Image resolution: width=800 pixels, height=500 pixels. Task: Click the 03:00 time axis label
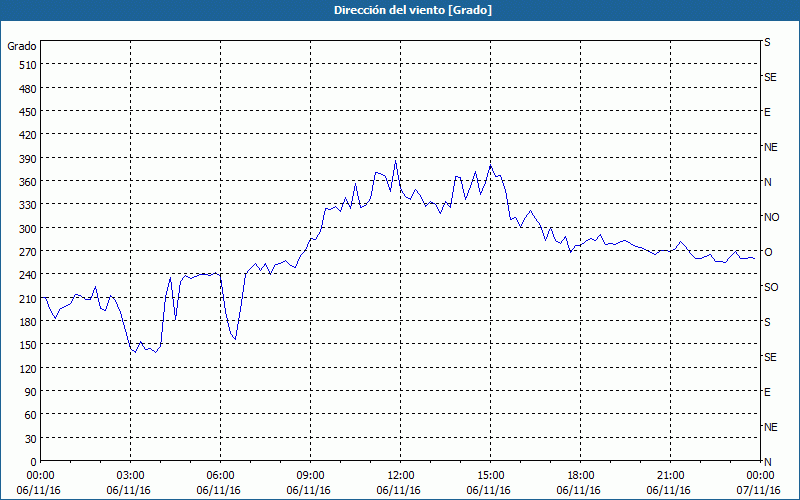[x=131, y=476]
